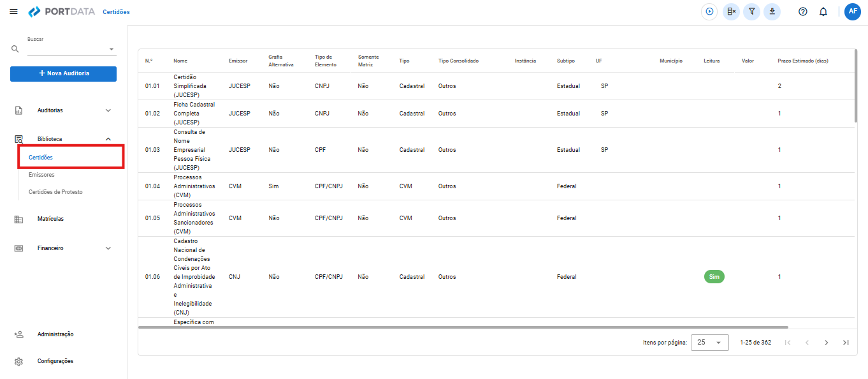The image size is (868, 379).
Task: Click the remove columns icon
Action: (x=731, y=11)
